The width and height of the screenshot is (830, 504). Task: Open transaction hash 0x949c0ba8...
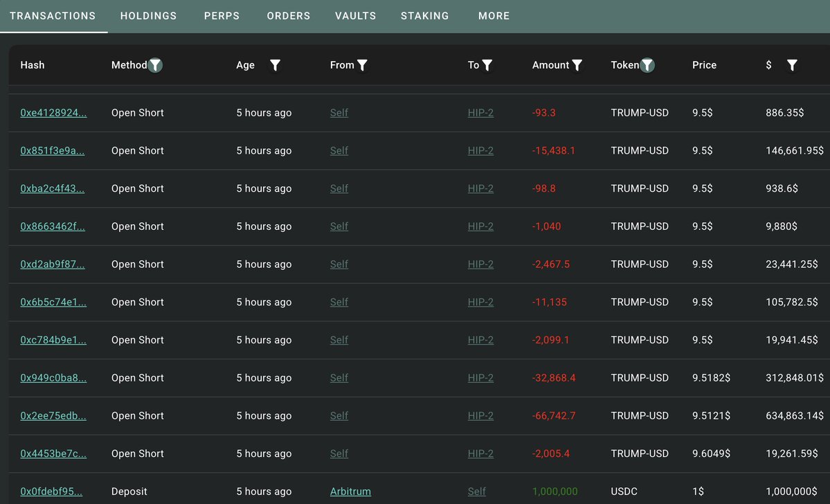click(53, 378)
